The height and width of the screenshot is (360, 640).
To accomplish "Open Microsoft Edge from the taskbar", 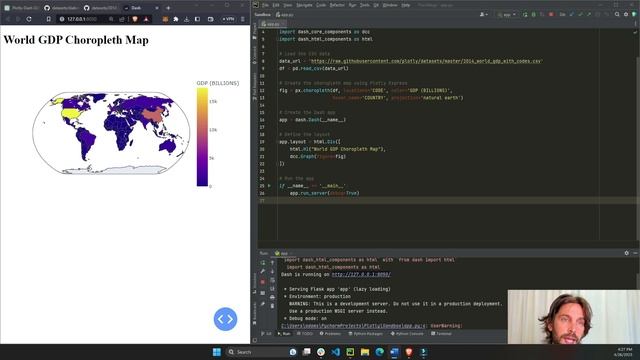I will click(x=380, y=352).
